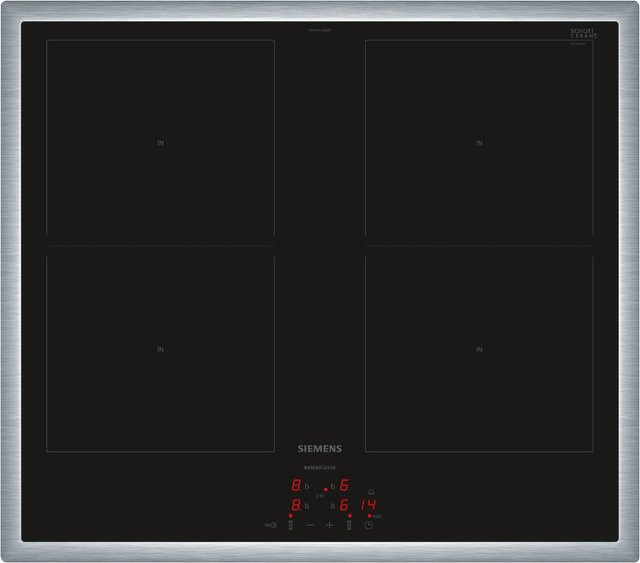Tap the plus power level control
The image size is (640, 563).
point(329,525)
